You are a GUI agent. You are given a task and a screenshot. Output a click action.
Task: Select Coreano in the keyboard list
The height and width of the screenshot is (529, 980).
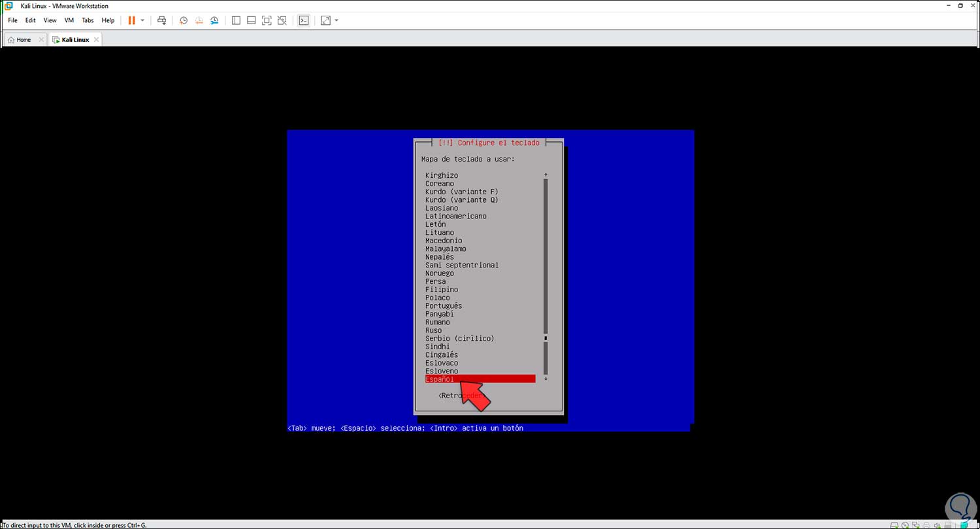(x=440, y=184)
